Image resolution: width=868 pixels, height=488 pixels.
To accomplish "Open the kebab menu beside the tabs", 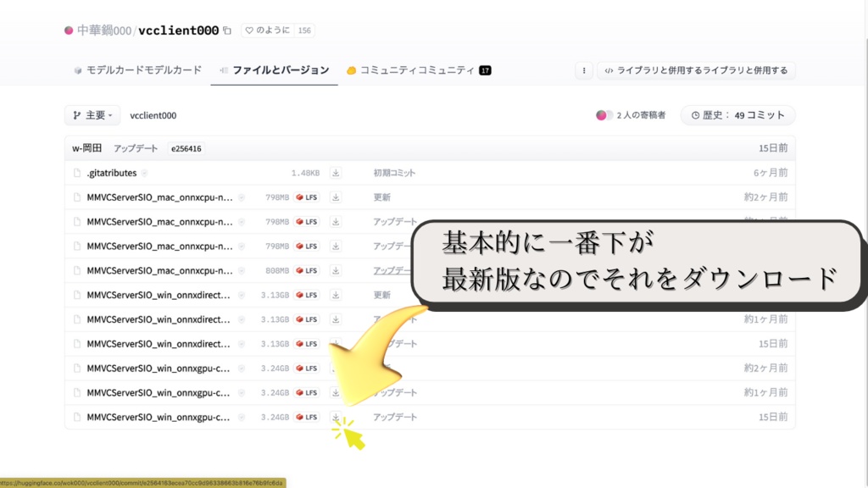I will [583, 70].
